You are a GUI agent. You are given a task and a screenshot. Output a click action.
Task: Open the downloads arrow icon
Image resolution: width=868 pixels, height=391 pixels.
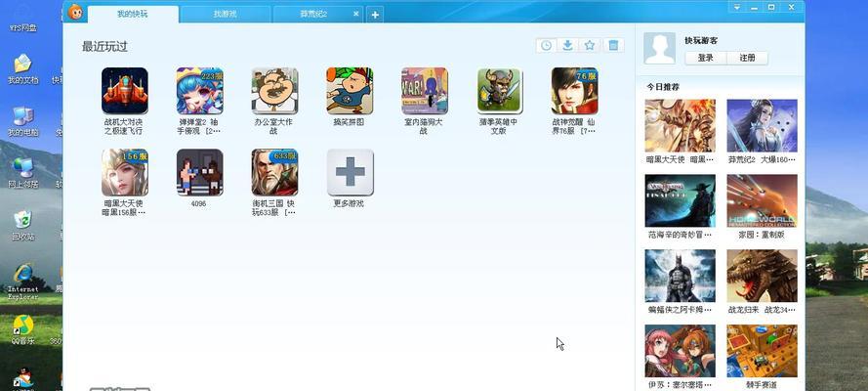[567, 45]
